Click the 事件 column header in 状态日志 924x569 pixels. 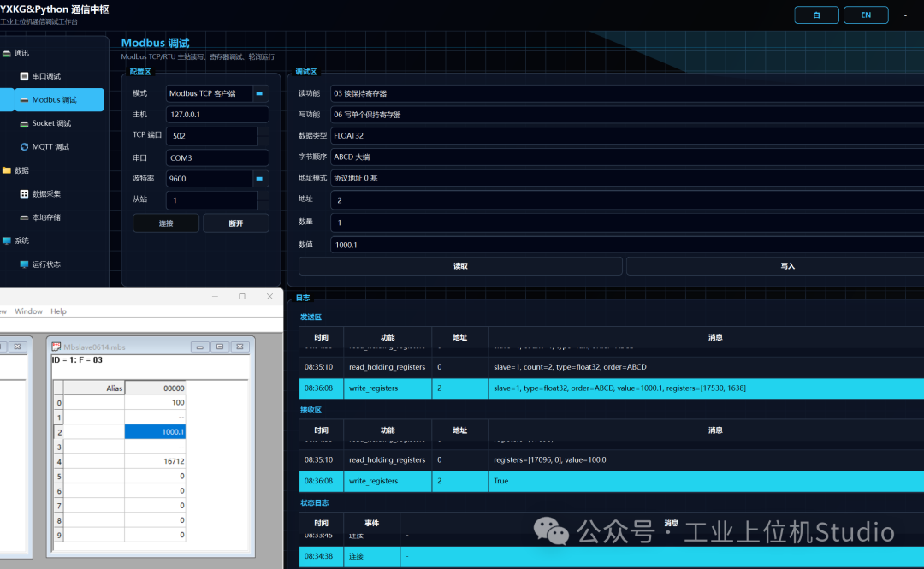coord(372,523)
